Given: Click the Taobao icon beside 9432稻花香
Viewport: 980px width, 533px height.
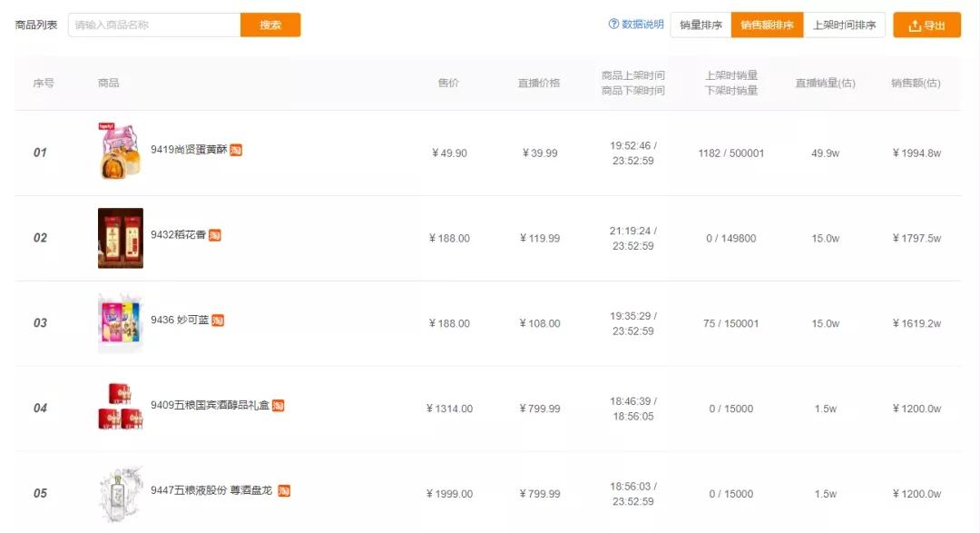Looking at the screenshot, I should click(214, 235).
